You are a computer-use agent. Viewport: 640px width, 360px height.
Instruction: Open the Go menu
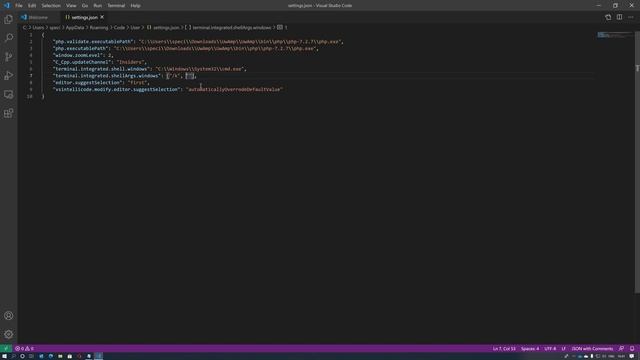[x=85, y=6]
